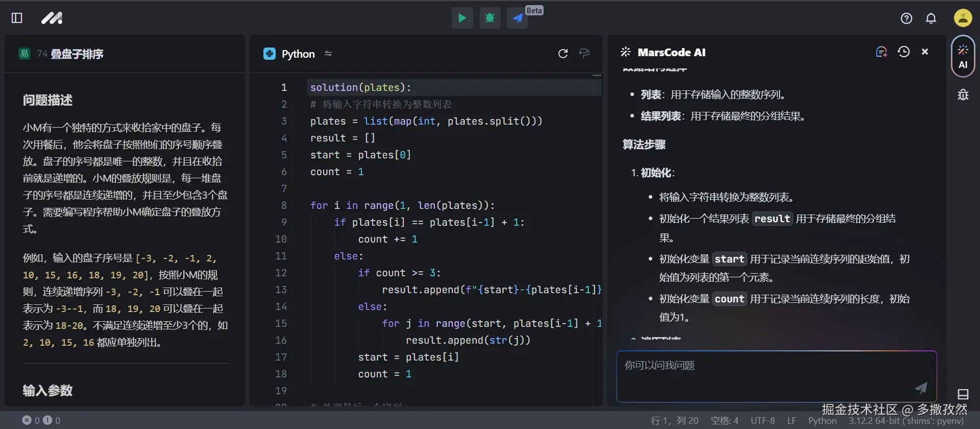The width and height of the screenshot is (980, 429).
Task: Open the AI chat history clock icon
Action: coord(903,52)
